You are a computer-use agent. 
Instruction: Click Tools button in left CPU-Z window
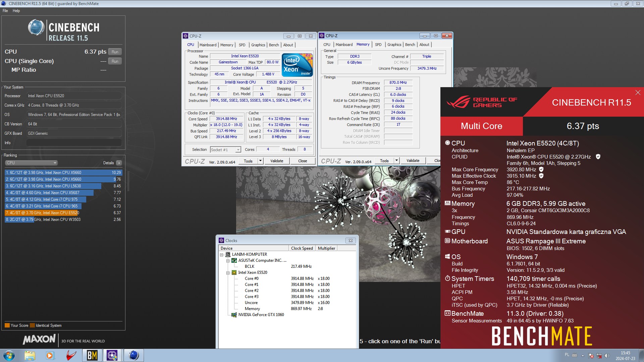248,161
